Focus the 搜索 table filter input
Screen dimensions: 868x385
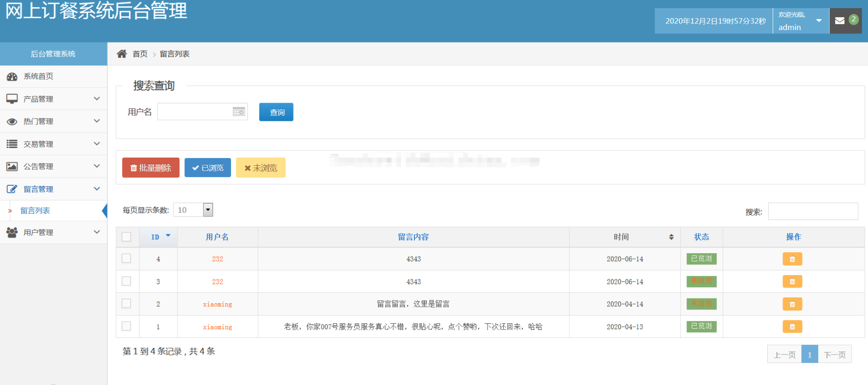[813, 211]
